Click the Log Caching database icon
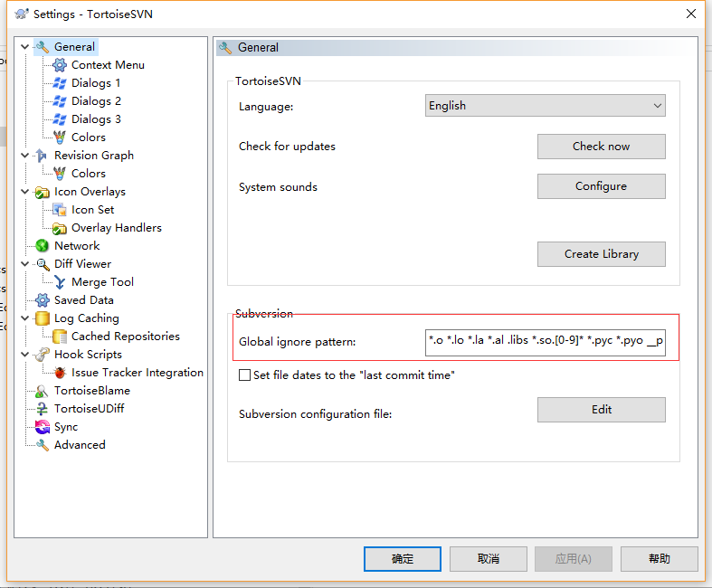This screenshot has width=712, height=588. [x=43, y=318]
